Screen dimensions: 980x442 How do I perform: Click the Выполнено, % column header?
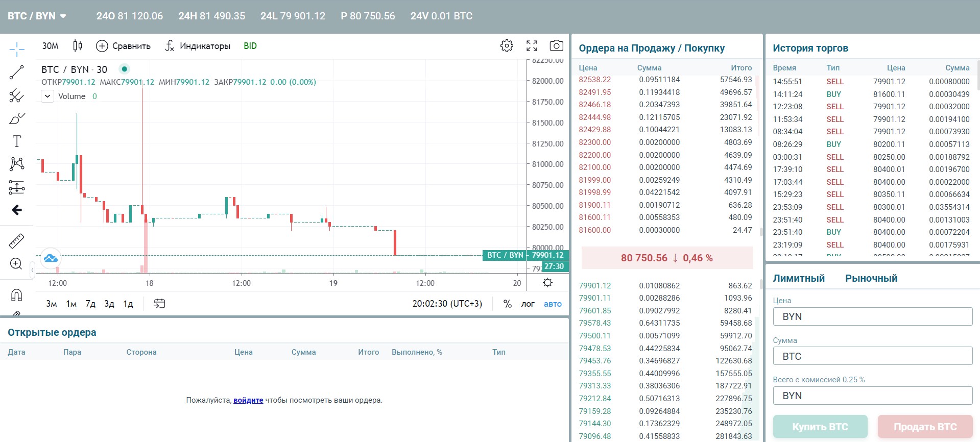[x=417, y=352]
